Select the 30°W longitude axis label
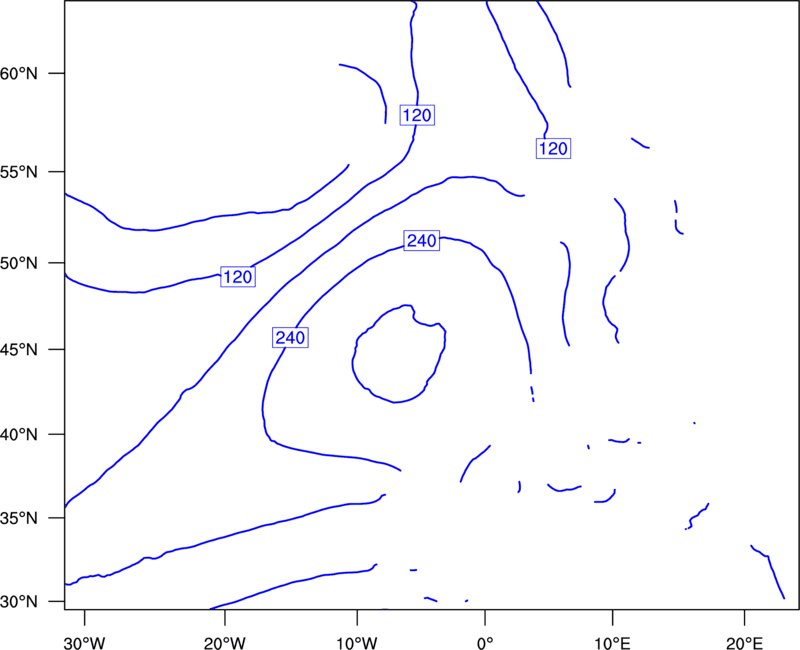Viewport: 800px width, 650px height. coord(85,643)
